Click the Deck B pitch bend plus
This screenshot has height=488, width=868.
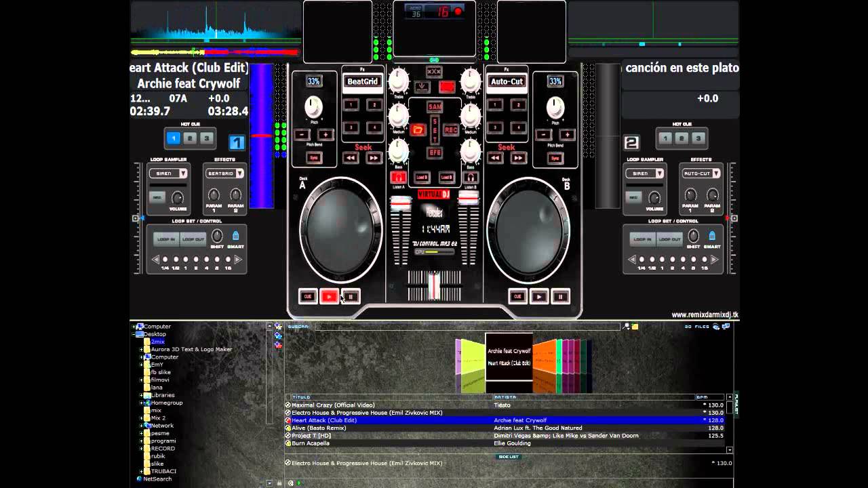point(567,135)
